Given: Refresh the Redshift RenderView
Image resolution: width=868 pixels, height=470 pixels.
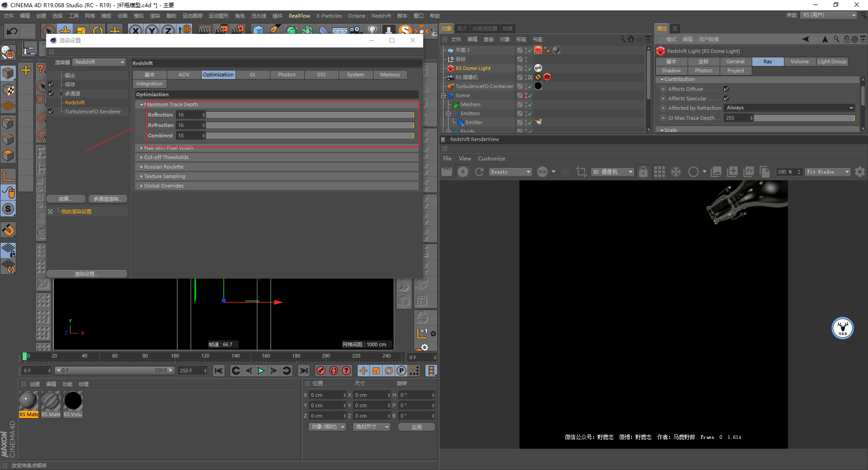Looking at the screenshot, I should pyautogui.click(x=479, y=172).
